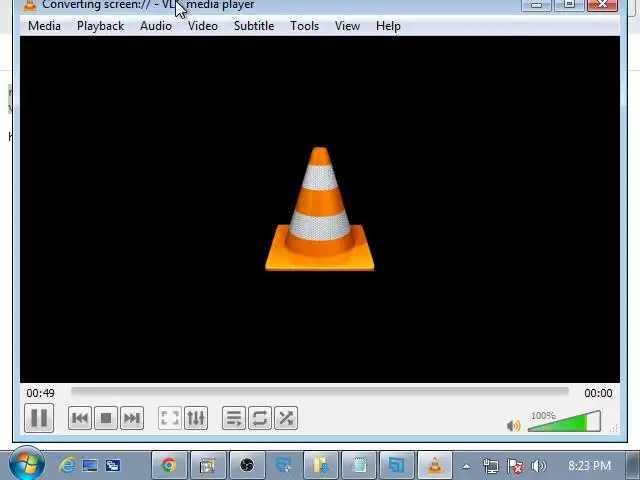Screen dimensions: 640x480
Task: Skip to next media in playlist
Action: [x=132, y=418]
